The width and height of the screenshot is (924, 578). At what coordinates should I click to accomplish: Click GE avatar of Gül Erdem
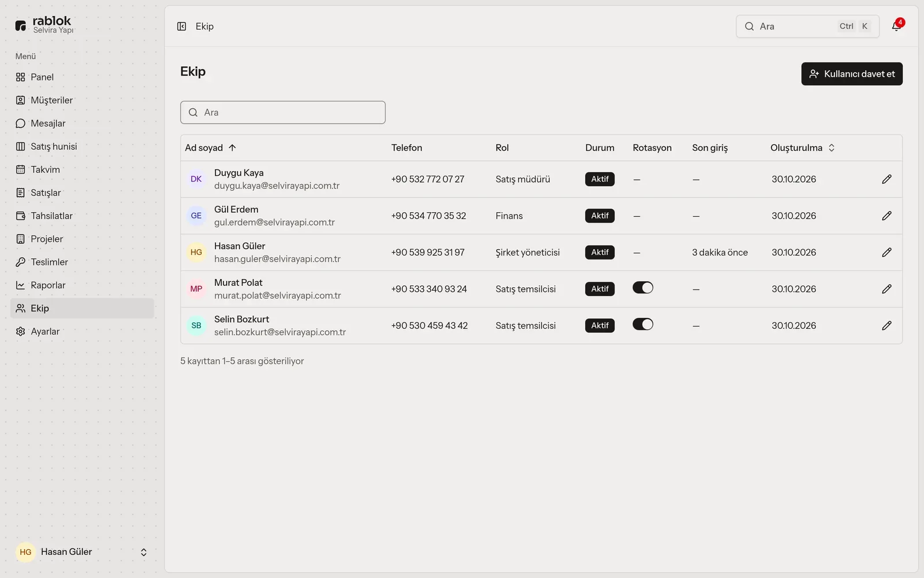coord(196,216)
